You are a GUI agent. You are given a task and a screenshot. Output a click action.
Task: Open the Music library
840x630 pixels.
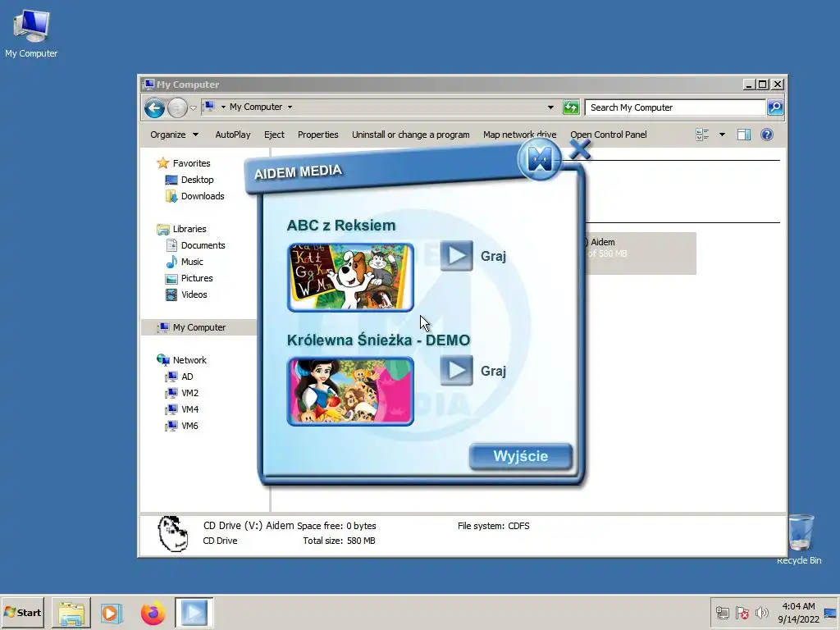[185, 262]
